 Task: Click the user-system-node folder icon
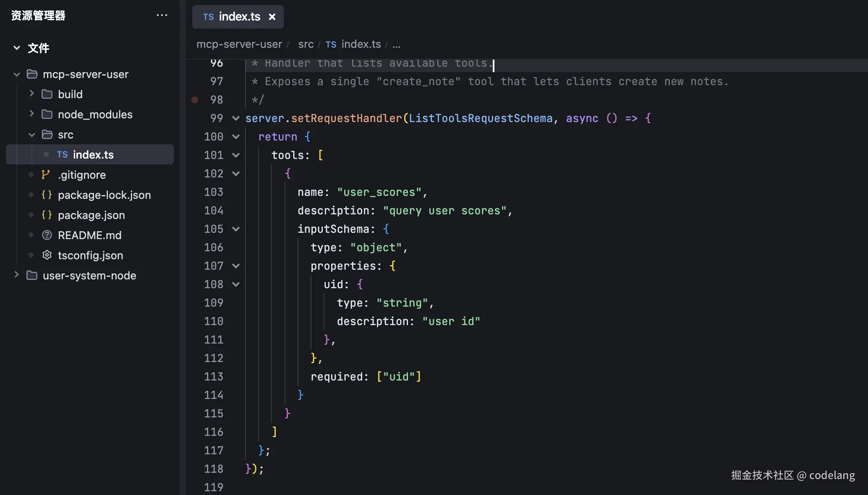coord(32,275)
